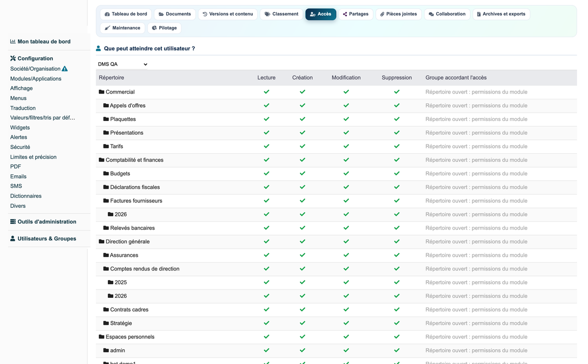This screenshot has height=364, width=588.
Task: Open Limites et précision settings
Action: [33, 157]
